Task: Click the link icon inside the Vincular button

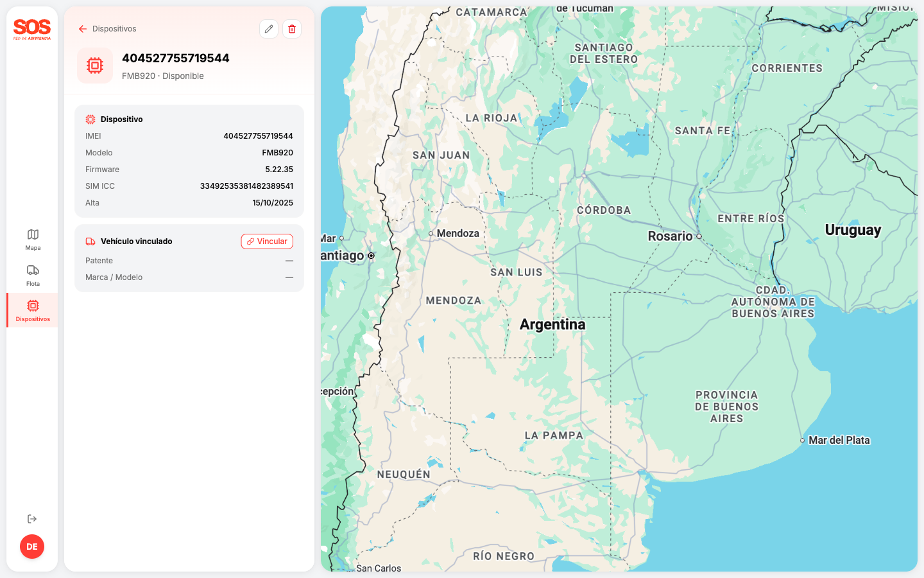Action: [250, 241]
